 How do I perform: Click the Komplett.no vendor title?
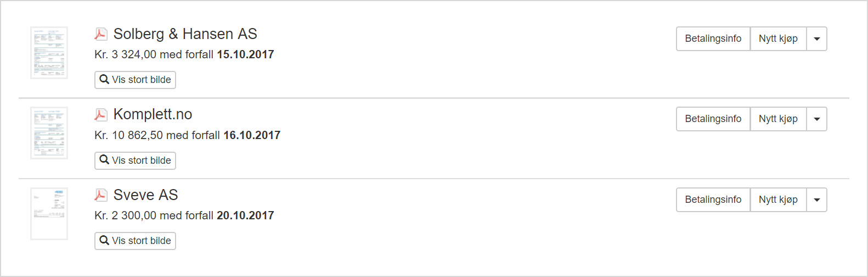click(153, 114)
